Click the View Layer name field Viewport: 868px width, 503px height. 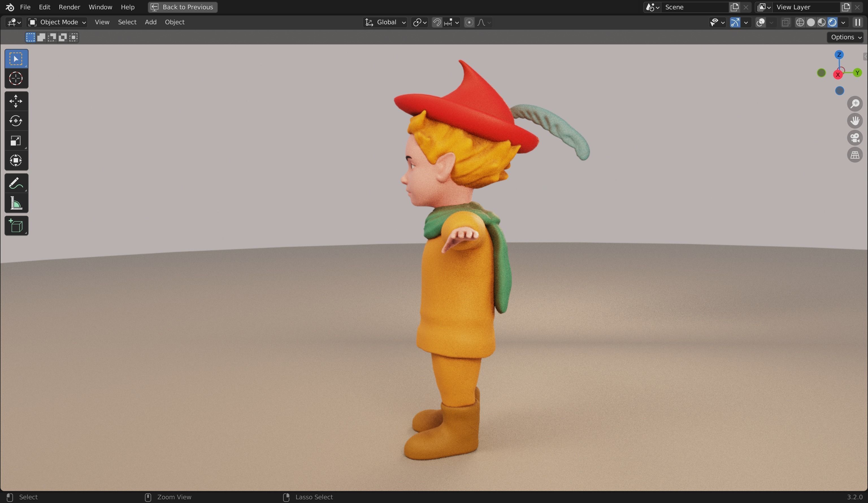[x=806, y=7]
